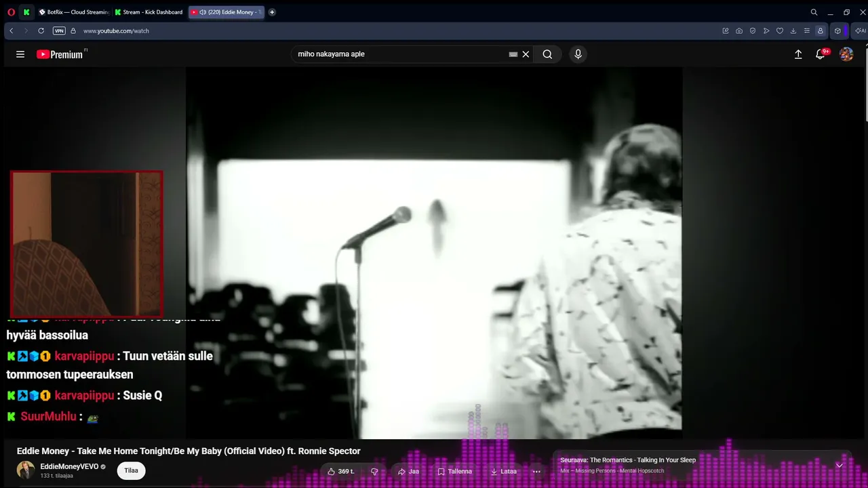Like the video (369 t.)
This screenshot has height=488, width=868.
[x=341, y=471]
